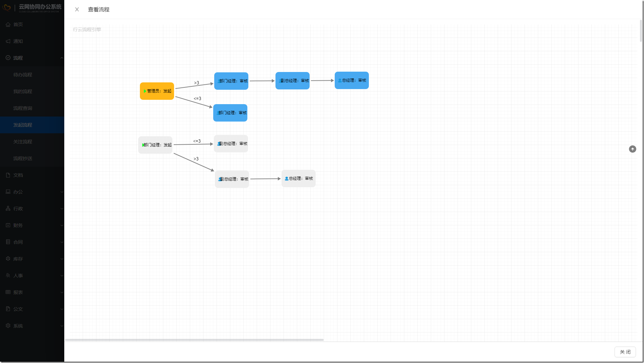This screenshot has width=644, height=363.
Task: Expand the 人事 sidebar menu
Action: tap(32, 276)
